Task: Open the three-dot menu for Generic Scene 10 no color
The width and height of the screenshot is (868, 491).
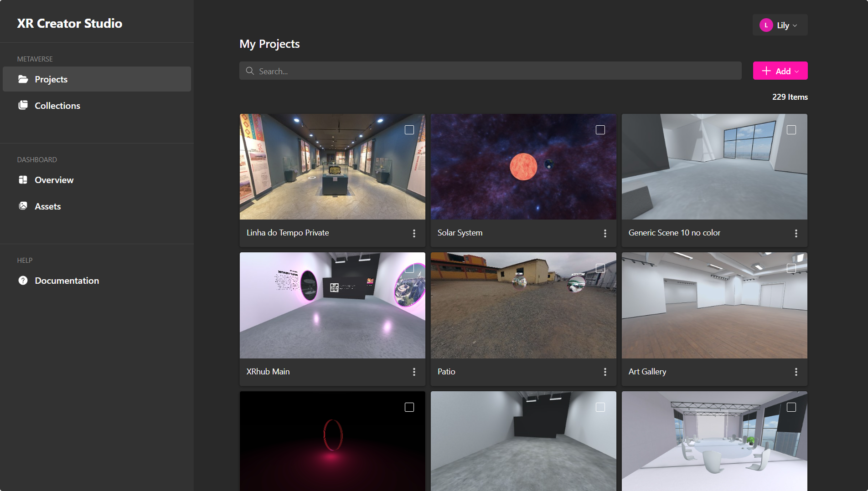Action: (796, 233)
